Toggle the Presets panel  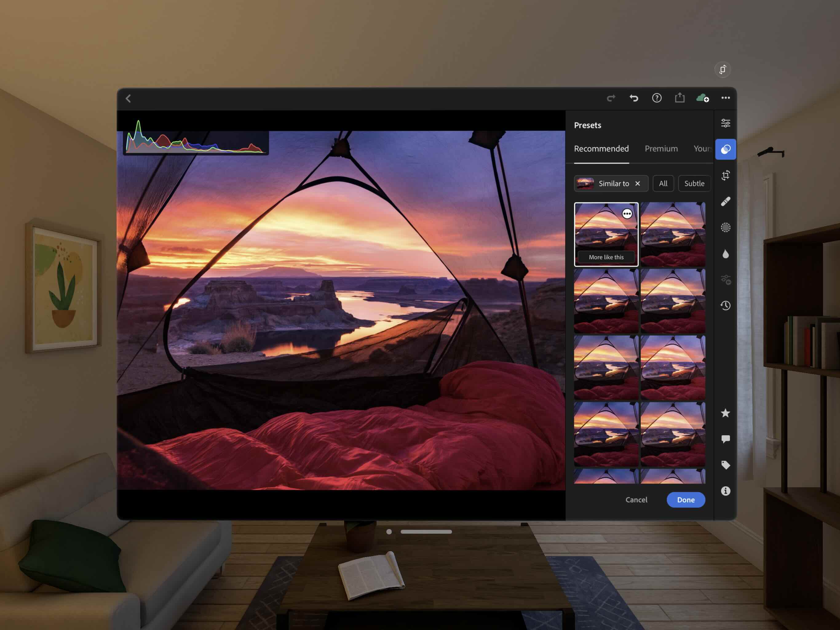[725, 149]
